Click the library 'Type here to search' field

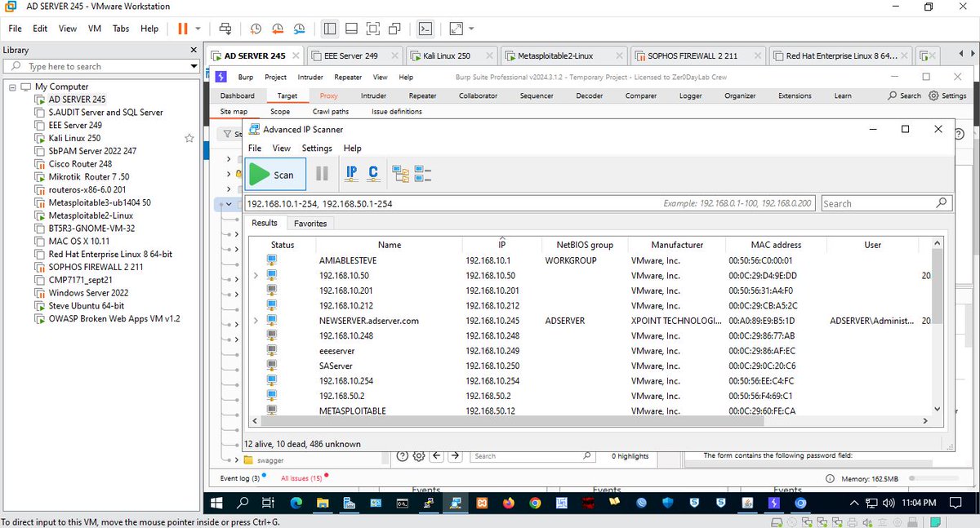click(x=101, y=66)
